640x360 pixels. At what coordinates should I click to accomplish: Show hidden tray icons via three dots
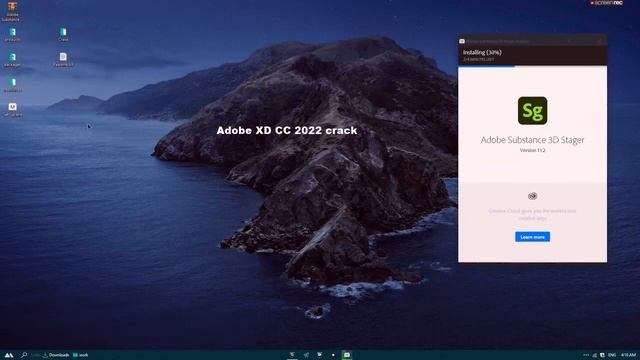[586, 355]
